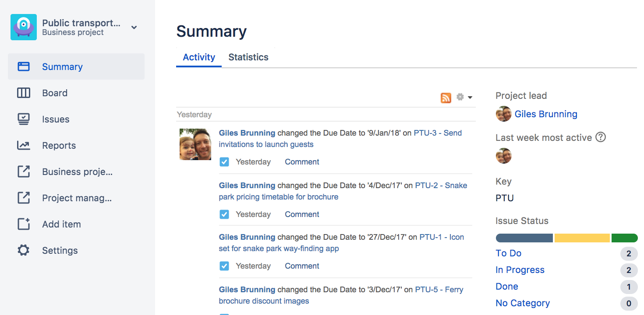Click Comment under the PTU-2 activity
Viewport: 644px width, 315px height.
click(x=302, y=214)
